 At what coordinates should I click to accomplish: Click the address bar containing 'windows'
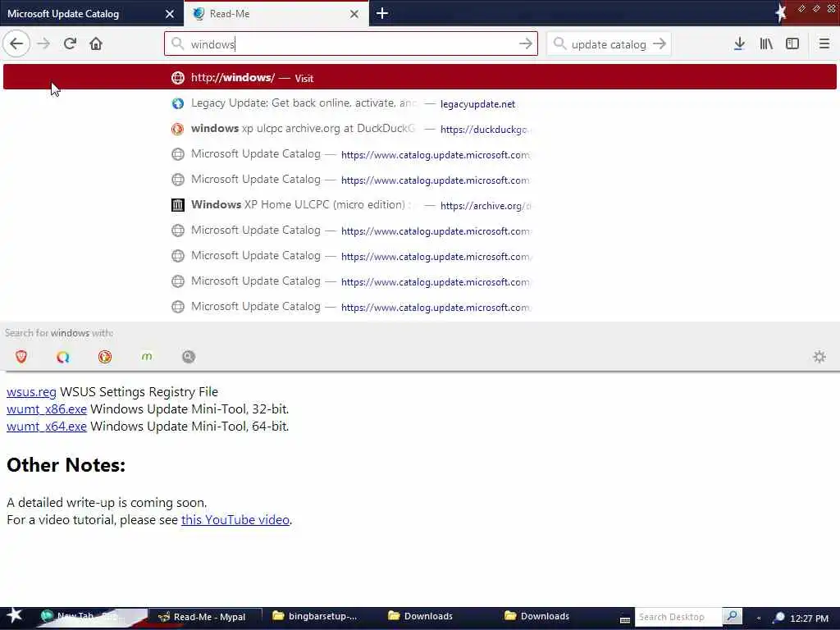click(x=351, y=44)
